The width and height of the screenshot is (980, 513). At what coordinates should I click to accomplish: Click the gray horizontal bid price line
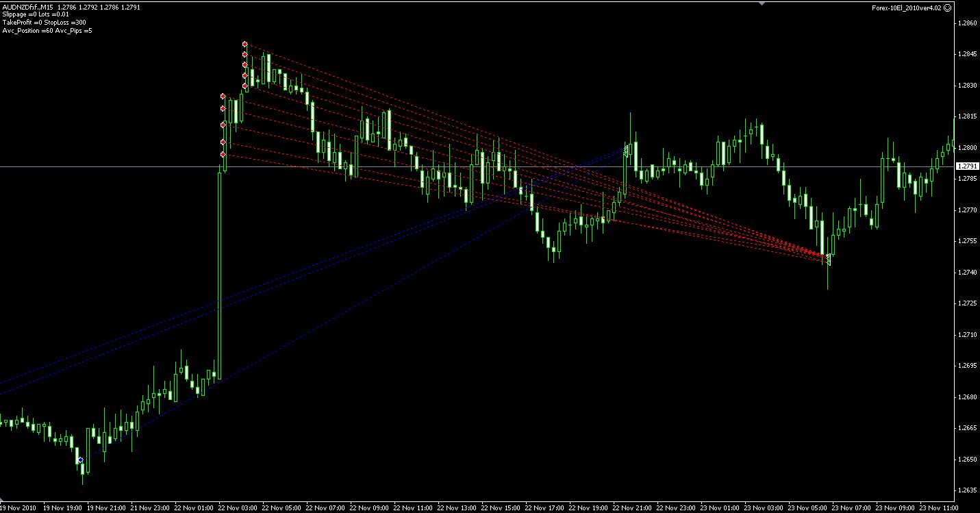[x=477, y=166]
